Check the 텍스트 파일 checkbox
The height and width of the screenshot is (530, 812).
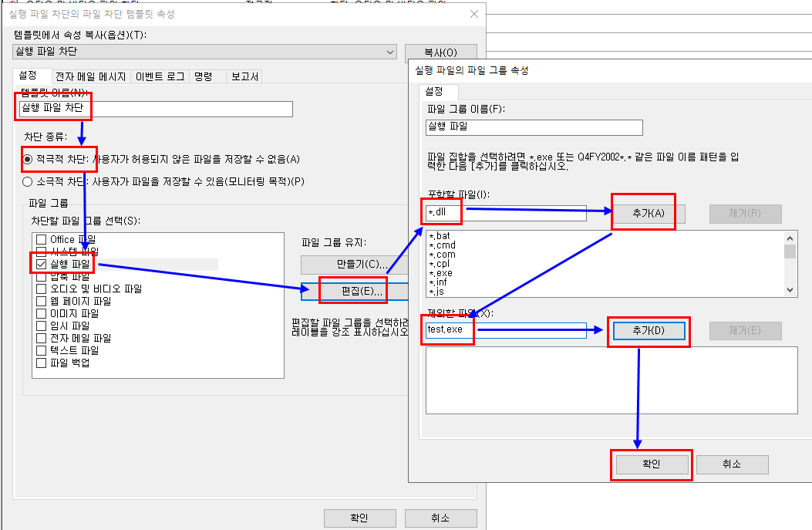coord(42,351)
